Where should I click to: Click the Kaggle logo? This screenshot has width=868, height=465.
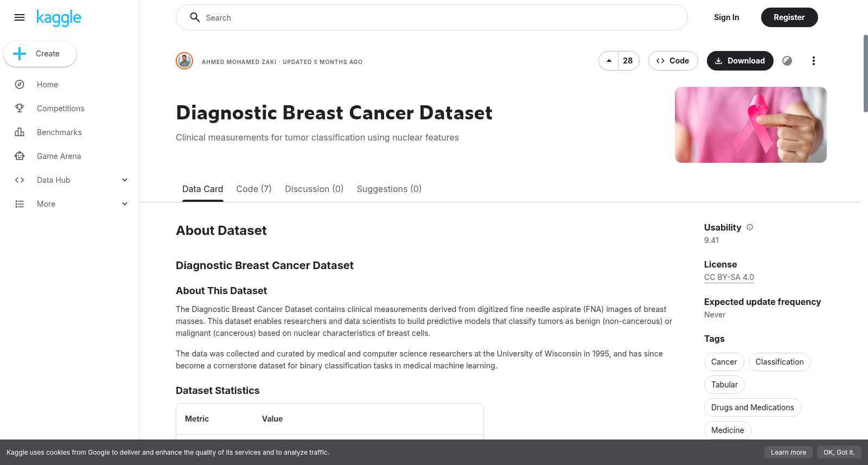tap(59, 18)
